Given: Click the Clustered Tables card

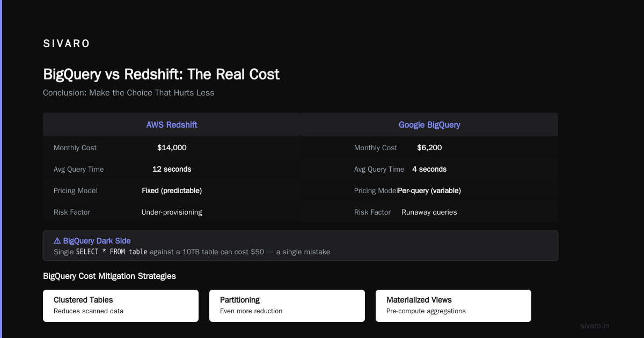Looking at the screenshot, I should pyautogui.click(x=121, y=306).
